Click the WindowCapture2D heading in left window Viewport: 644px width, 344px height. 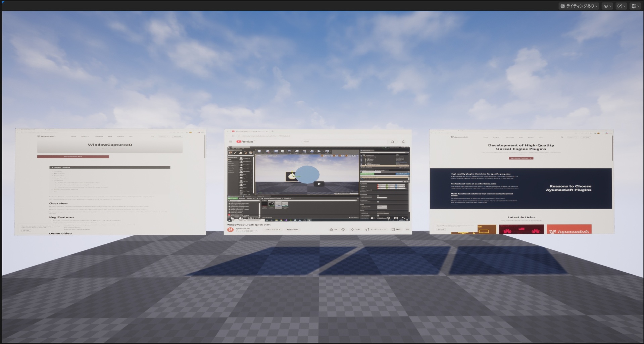point(110,145)
